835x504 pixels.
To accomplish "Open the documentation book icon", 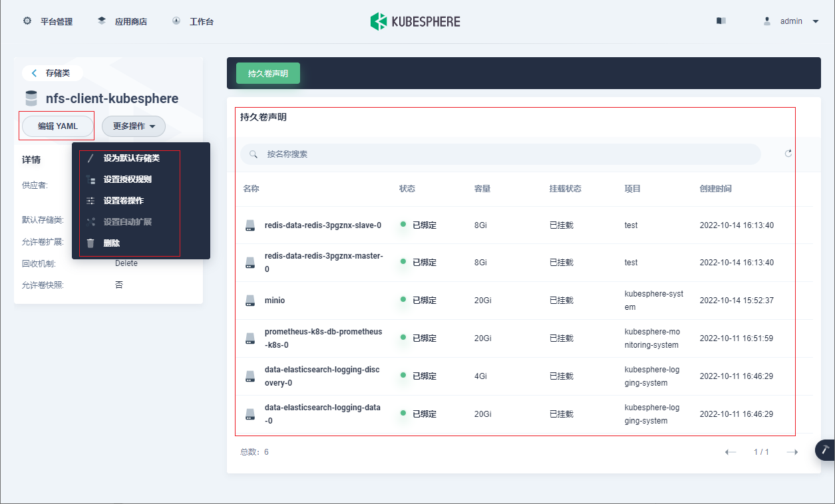I will coord(721,21).
